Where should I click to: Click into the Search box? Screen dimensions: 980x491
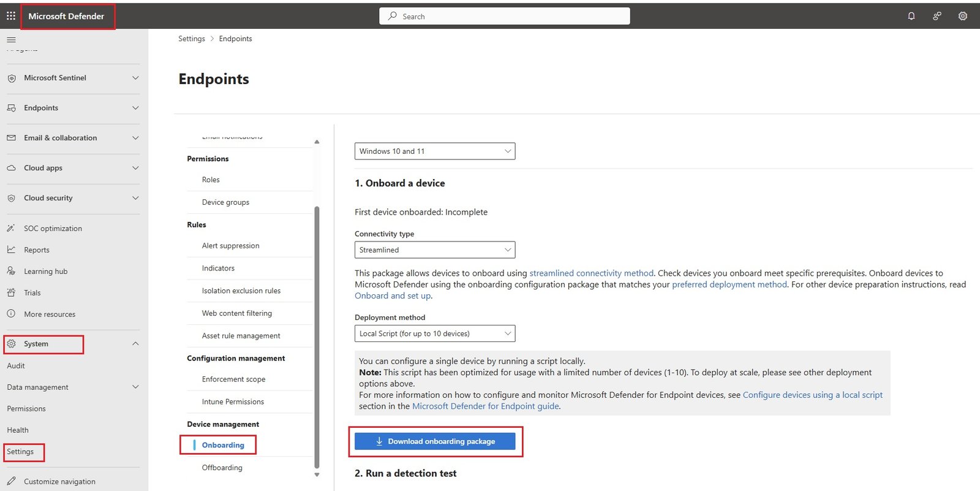[x=505, y=17]
